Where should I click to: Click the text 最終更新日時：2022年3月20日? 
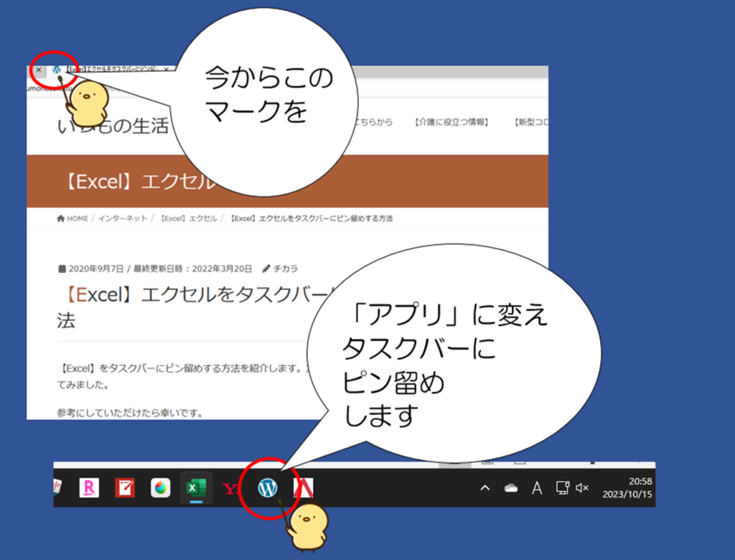192,269
